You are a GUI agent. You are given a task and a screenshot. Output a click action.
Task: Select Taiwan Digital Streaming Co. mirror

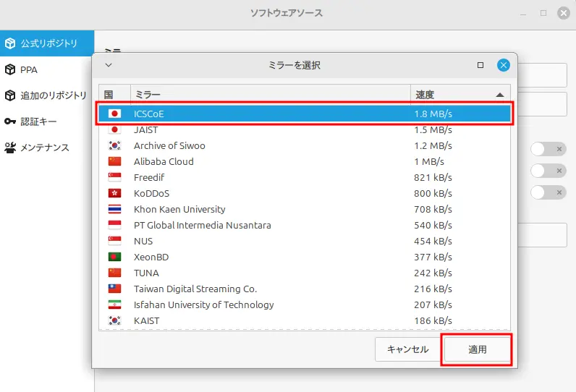pyautogui.click(x=305, y=289)
